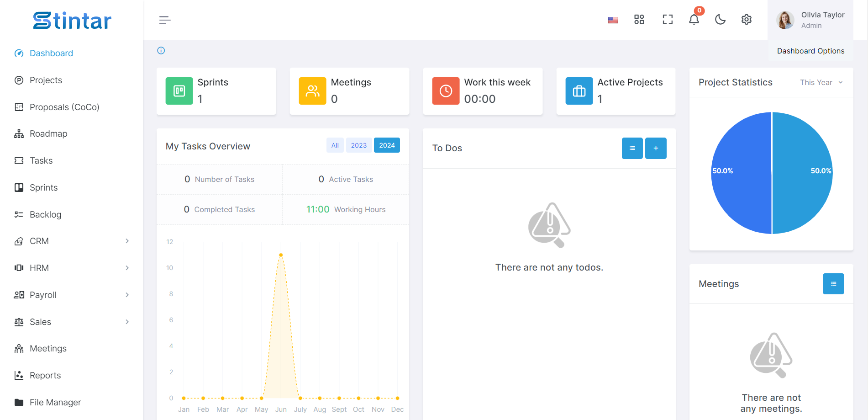Viewport: 868px width, 420px height.
Task: Click the left dark-blue pie slice
Action: tap(742, 173)
